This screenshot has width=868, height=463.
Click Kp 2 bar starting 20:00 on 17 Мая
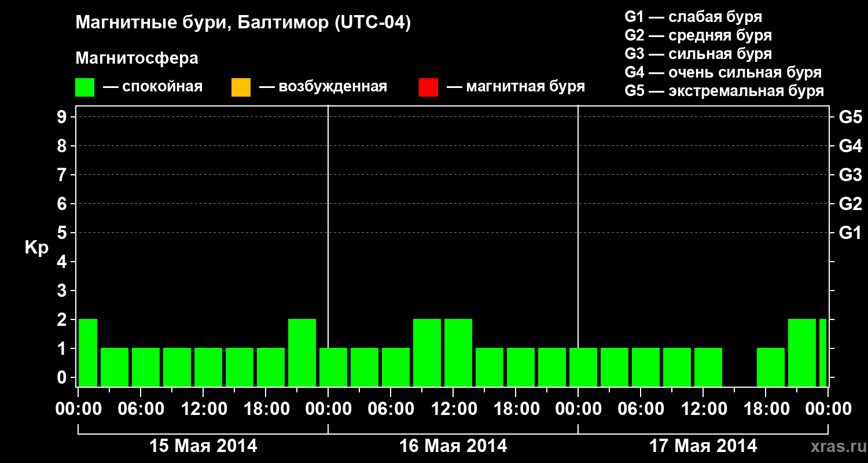(x=802, y=352)
